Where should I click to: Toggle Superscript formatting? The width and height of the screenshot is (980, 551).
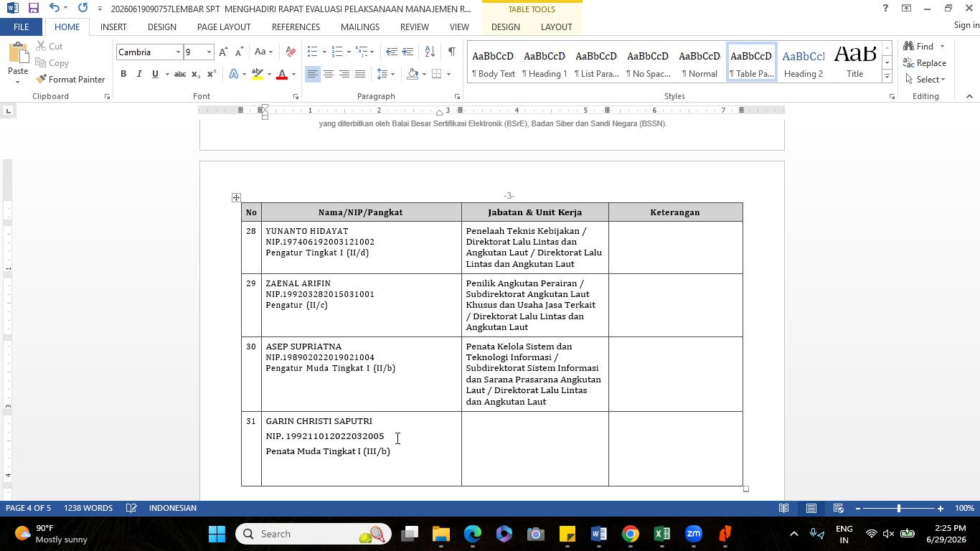[211, 74]
